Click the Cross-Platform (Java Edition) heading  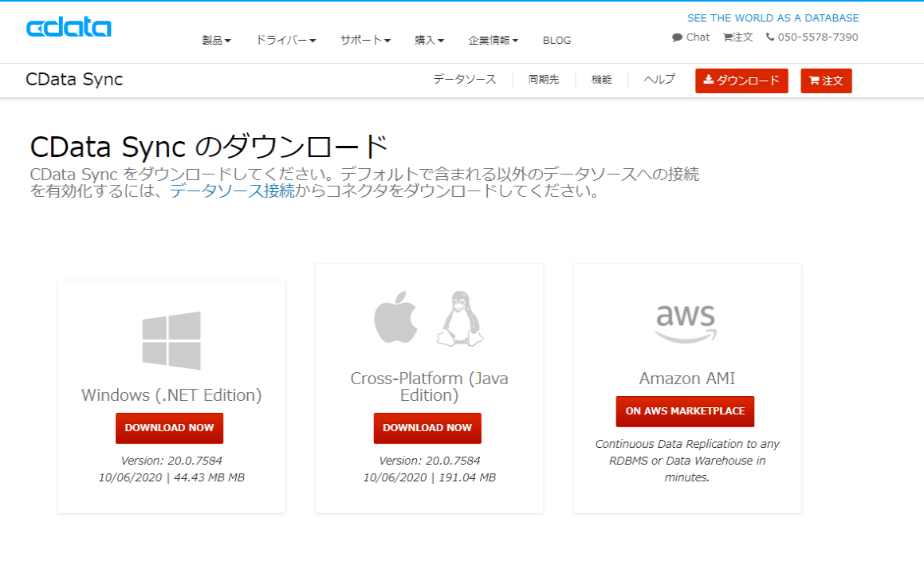tap(429, 387)
